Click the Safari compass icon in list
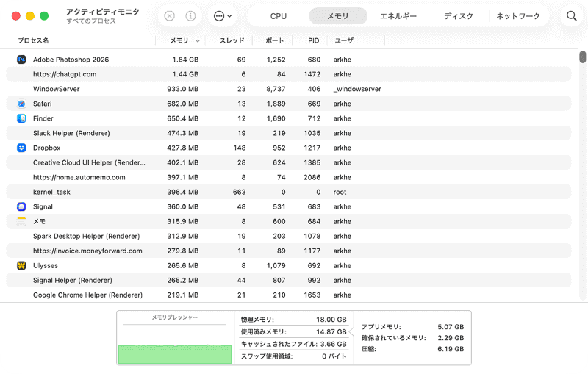The height and width of the screenshot is (374, 588). [x=21, y=104]
